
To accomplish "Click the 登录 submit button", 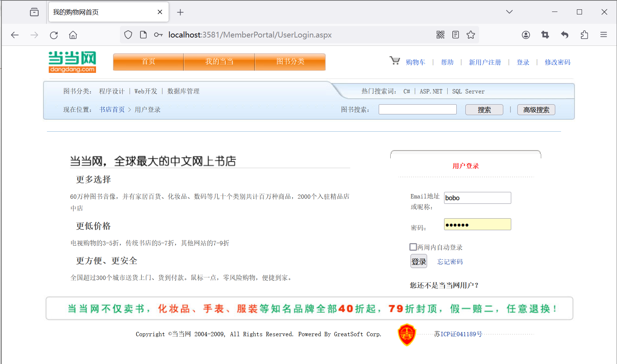I will point(418,261).
